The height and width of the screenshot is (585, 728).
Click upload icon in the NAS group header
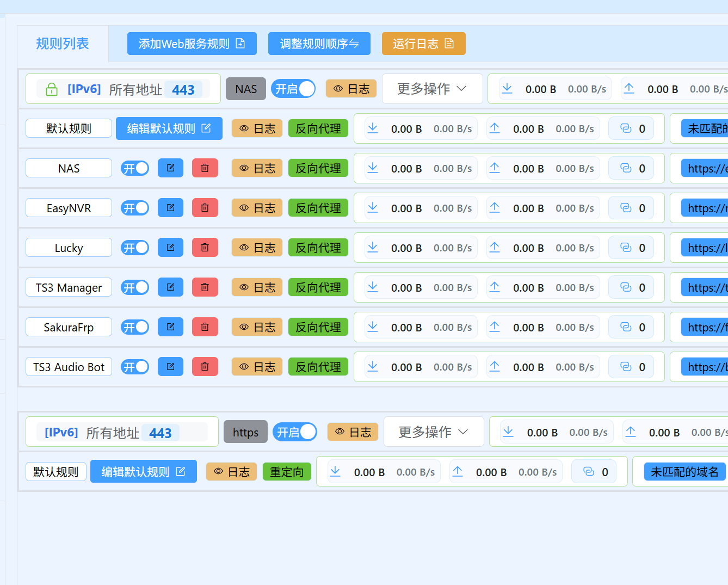(x=629, y=89)
